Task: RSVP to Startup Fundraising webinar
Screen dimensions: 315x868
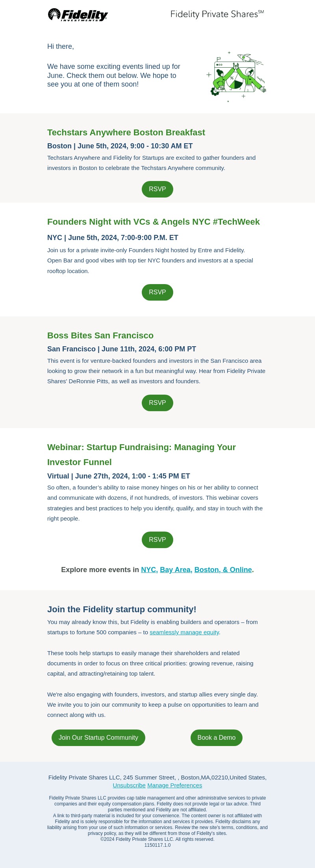Action: 157,540
